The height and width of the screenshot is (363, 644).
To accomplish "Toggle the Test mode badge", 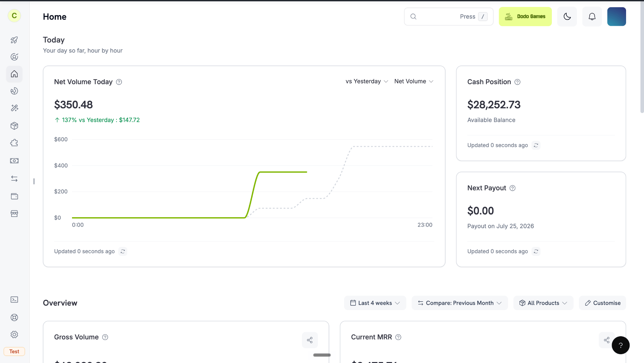I will pos(14,352).
